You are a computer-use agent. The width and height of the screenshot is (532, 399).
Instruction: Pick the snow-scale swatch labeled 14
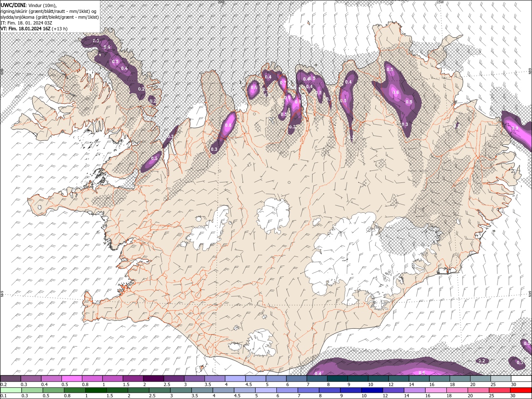(419, 379)
